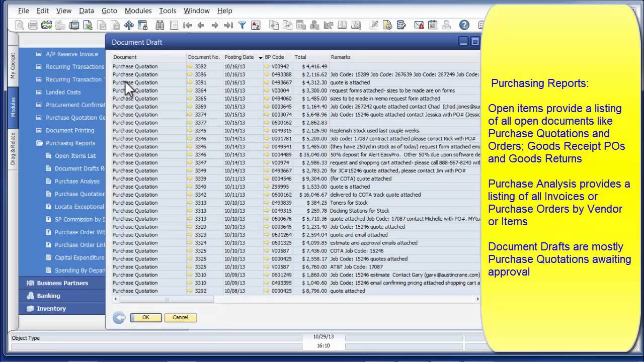Open the Window menu
Screen dimensions: 644x362
pyautogui.click(x=196, y=11)
